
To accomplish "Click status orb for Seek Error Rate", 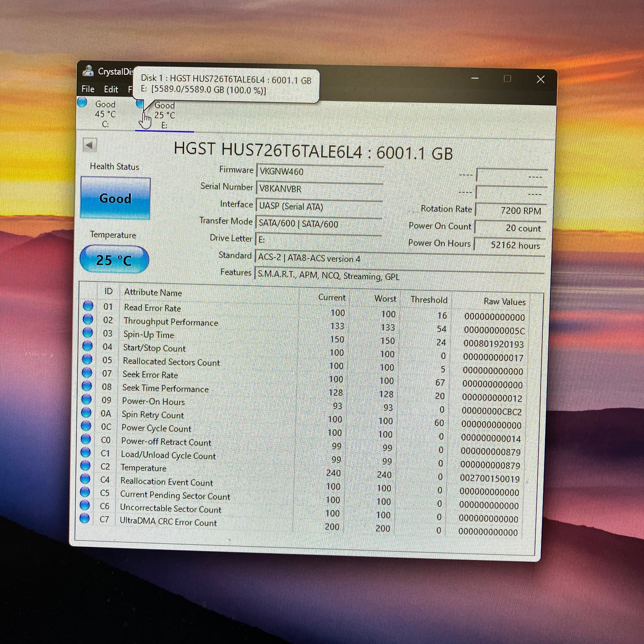I will (x=87, y=372).
